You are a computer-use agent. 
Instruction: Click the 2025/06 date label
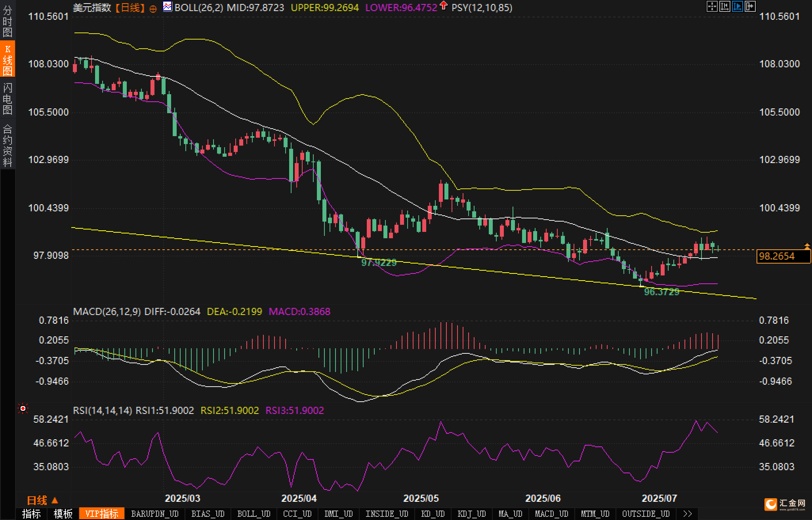(x=543, y=498)
